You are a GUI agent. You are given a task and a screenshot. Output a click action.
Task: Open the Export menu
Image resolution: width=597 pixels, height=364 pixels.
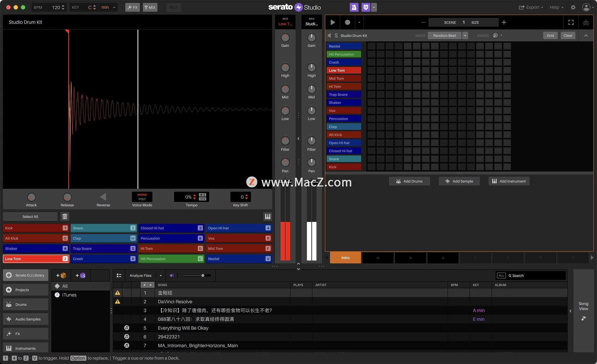point(531,7)
